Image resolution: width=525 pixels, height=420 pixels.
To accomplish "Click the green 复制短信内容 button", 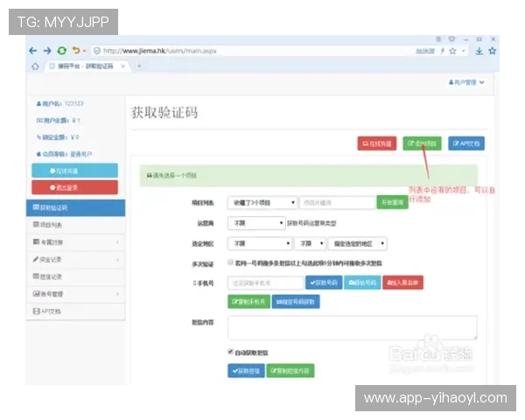I will [290, 371].
